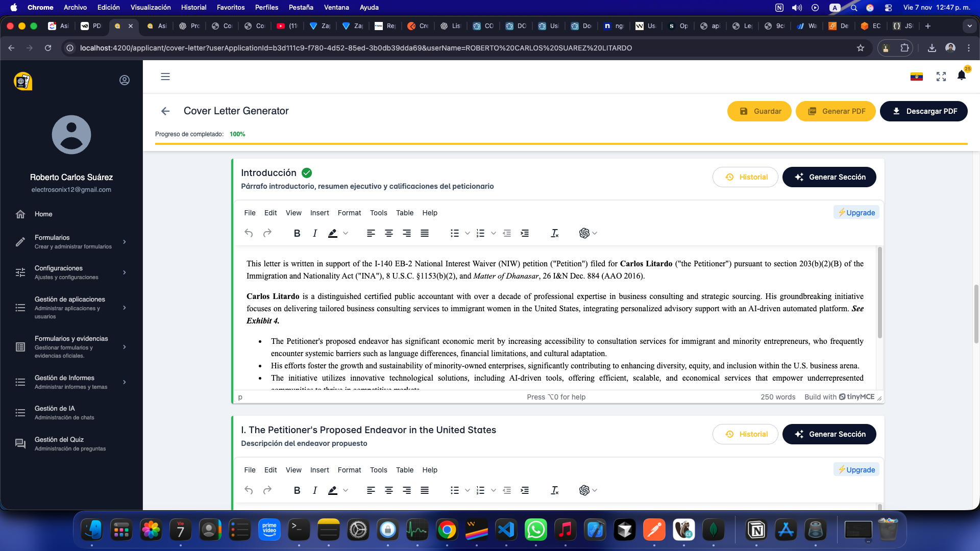Image resolution: width=980 pixels, height=551 pixels.
Task: Open the ChatGPT AI dropdown in Introducción toolbar
Action: (588, 233)
